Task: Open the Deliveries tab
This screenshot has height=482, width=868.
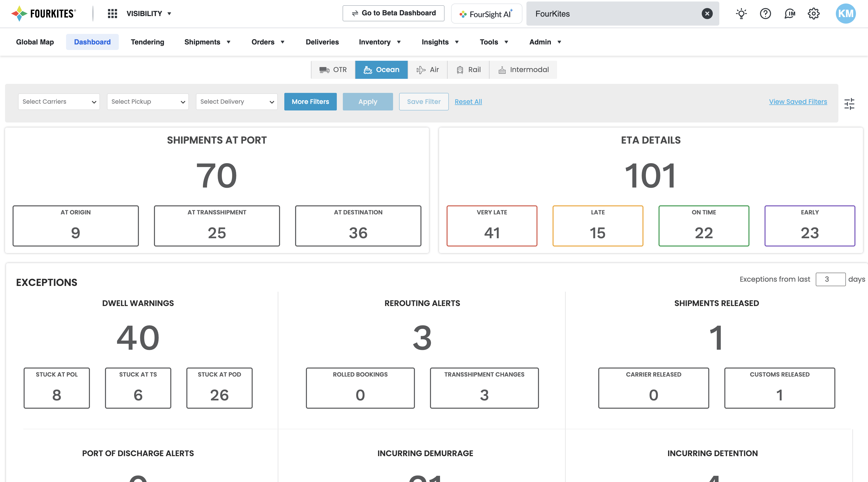Action: (322, 42)
